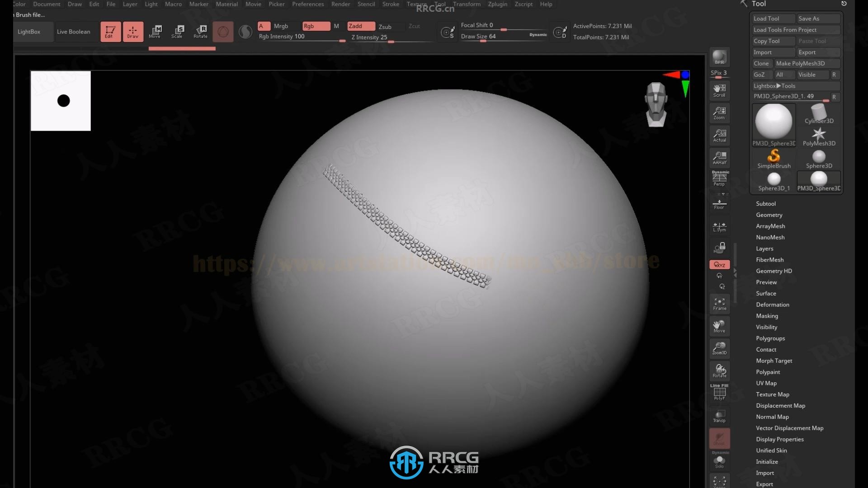Open the Material menu

226,4
